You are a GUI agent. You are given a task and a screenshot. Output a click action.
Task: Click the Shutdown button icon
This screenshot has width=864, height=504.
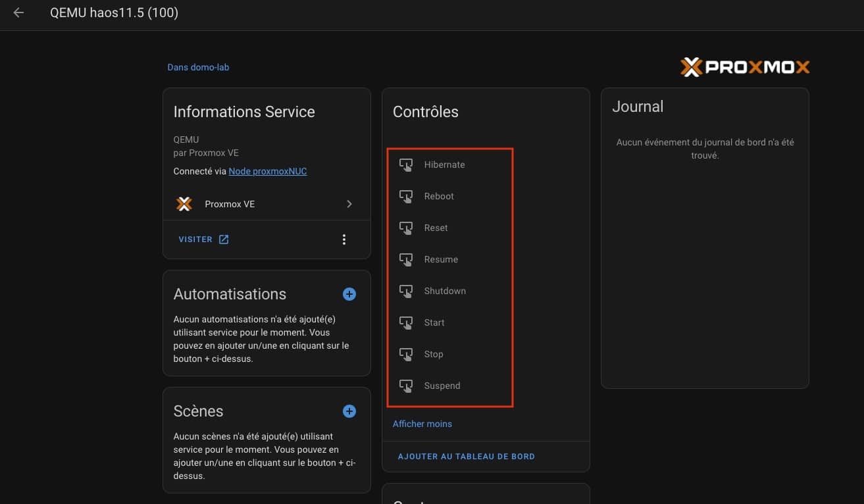point(406,291)
